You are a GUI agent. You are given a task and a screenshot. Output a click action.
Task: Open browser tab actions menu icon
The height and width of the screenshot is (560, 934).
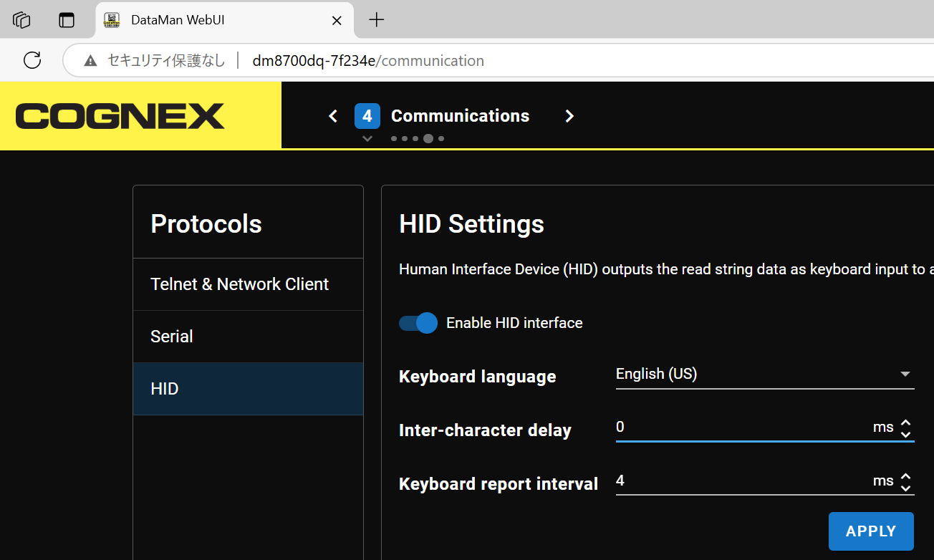[x=67, y=20]
